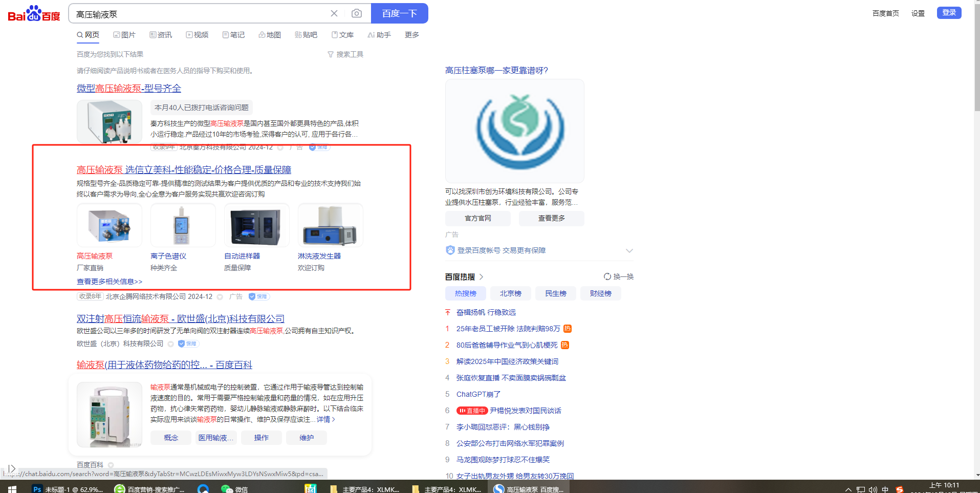This screenshot has height=493, width=980.
Task: Switch to the 文库 tab
Action: (342, 35)
